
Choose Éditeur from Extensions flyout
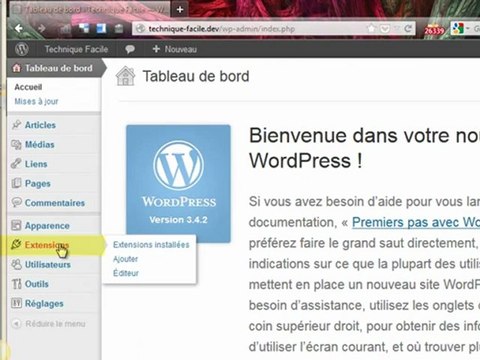(x=126, y=273)
